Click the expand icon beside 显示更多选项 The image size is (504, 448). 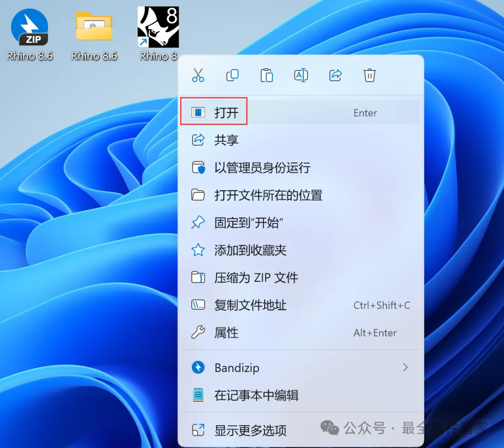(198, 430)
